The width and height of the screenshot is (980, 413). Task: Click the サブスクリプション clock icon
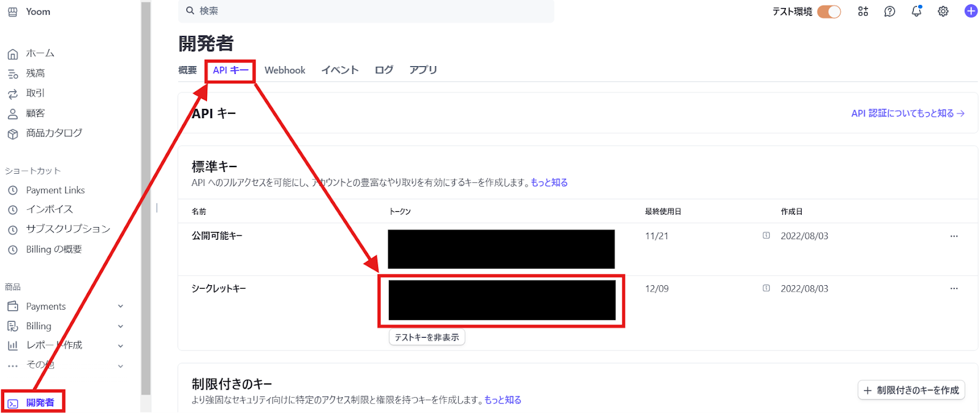click(12, 229)
